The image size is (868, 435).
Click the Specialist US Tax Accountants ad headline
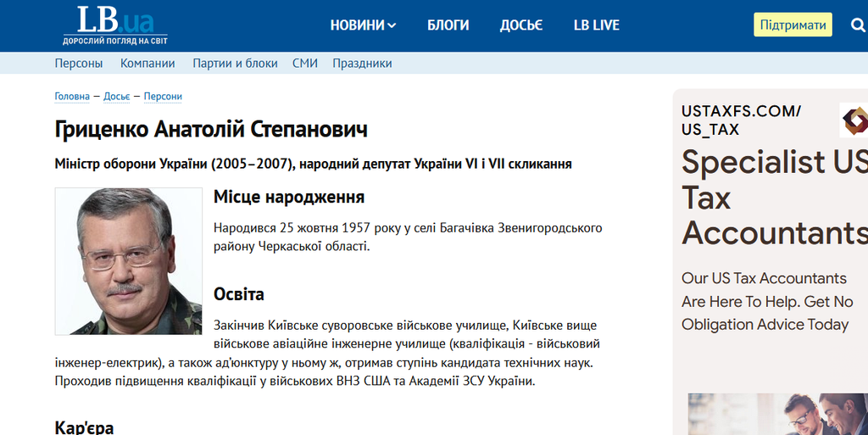[775, 197]
